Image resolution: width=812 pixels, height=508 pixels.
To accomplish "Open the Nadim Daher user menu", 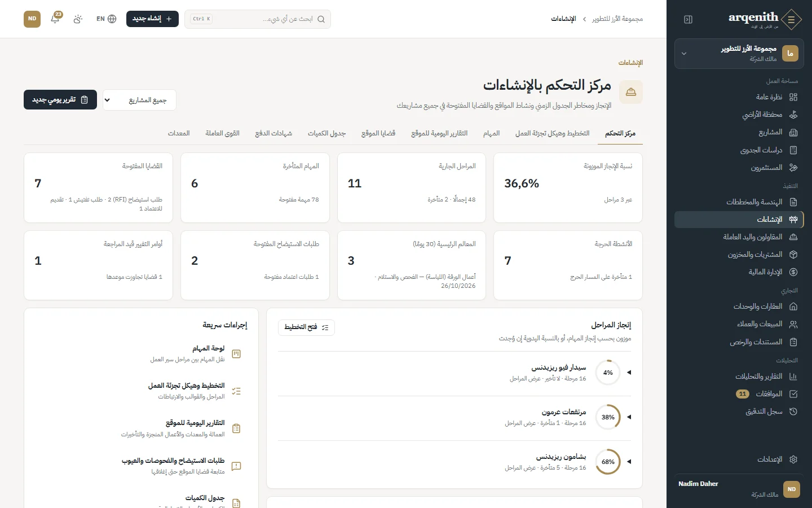I will coord(739,489).
